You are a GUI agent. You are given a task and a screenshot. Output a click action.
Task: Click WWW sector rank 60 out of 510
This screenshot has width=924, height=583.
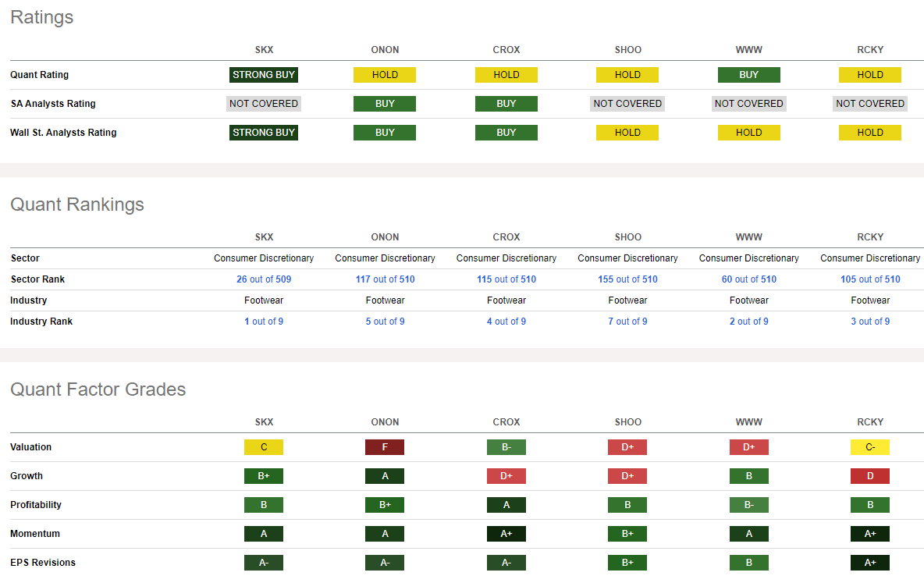pos(748,279)
